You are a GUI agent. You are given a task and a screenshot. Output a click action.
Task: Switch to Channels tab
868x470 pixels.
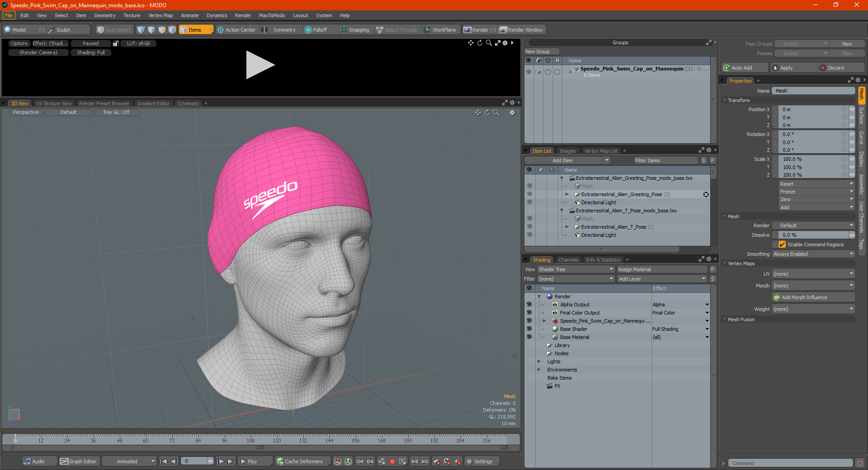(x=568, y=260)
